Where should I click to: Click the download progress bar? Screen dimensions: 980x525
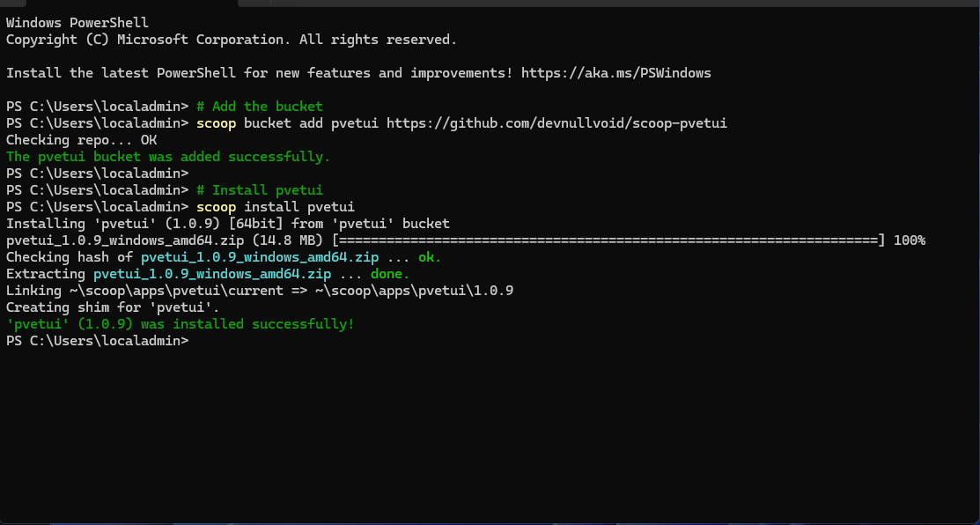pos(608,240)
